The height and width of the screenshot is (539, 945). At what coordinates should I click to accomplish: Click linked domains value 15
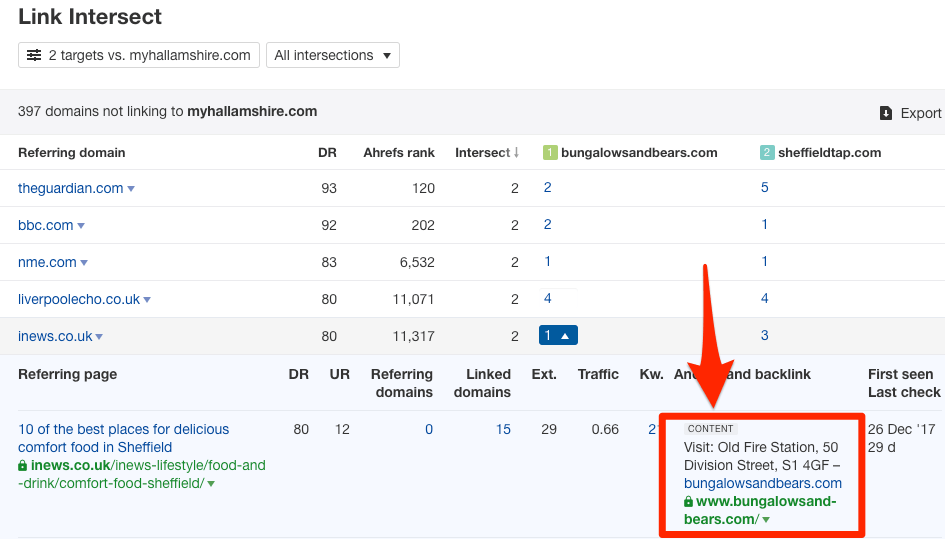click(x=503, y=429)
